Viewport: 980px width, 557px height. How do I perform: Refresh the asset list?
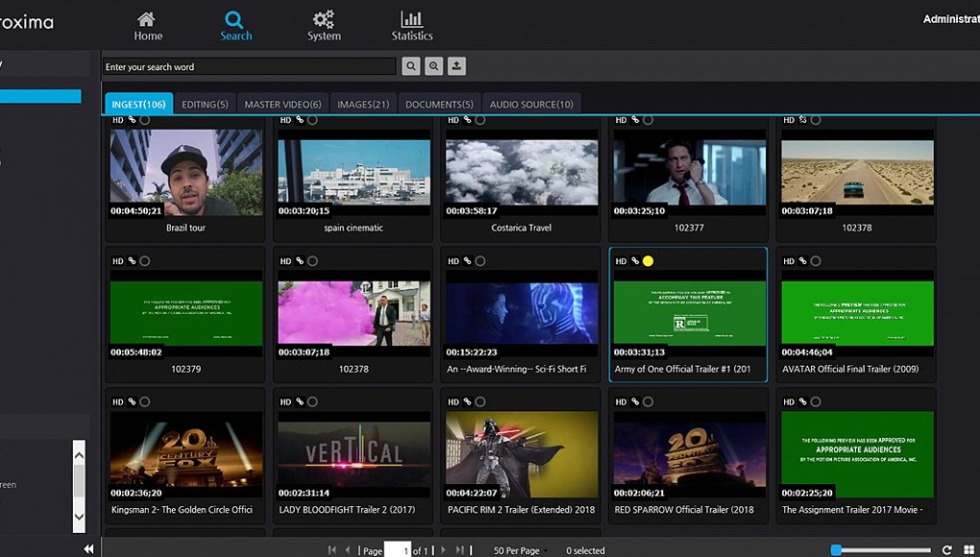(x=946, y=549)
